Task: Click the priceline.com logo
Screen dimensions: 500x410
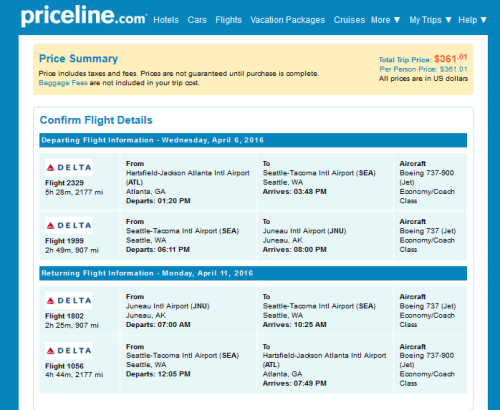Action: 83,16
